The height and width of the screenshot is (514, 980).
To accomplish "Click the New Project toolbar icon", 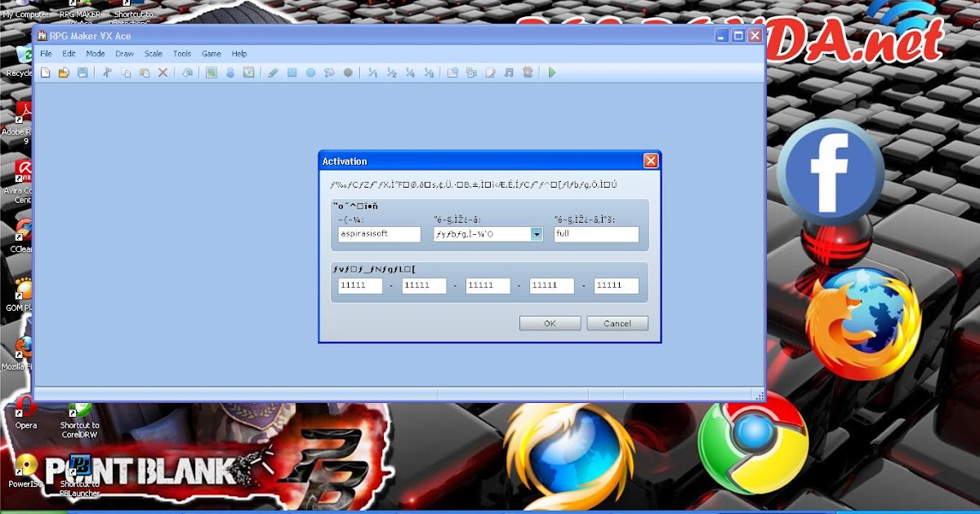I will (46, 73).
